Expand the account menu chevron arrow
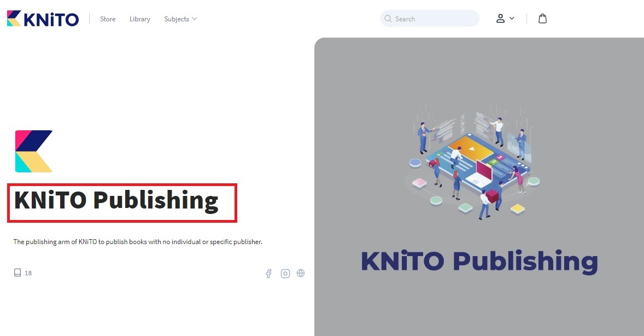This screenshot has height=336, width=644. (512, 18)
